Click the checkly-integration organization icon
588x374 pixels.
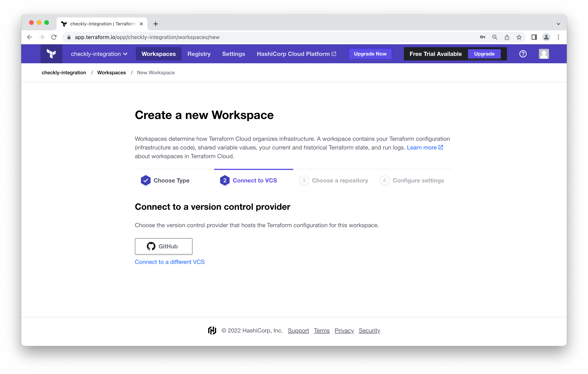pos(51,54)
